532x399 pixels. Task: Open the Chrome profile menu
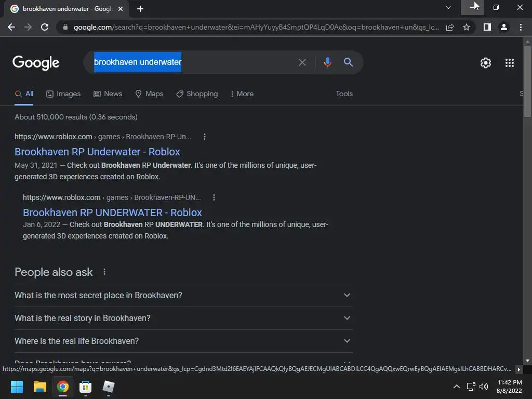pos(504,27)
